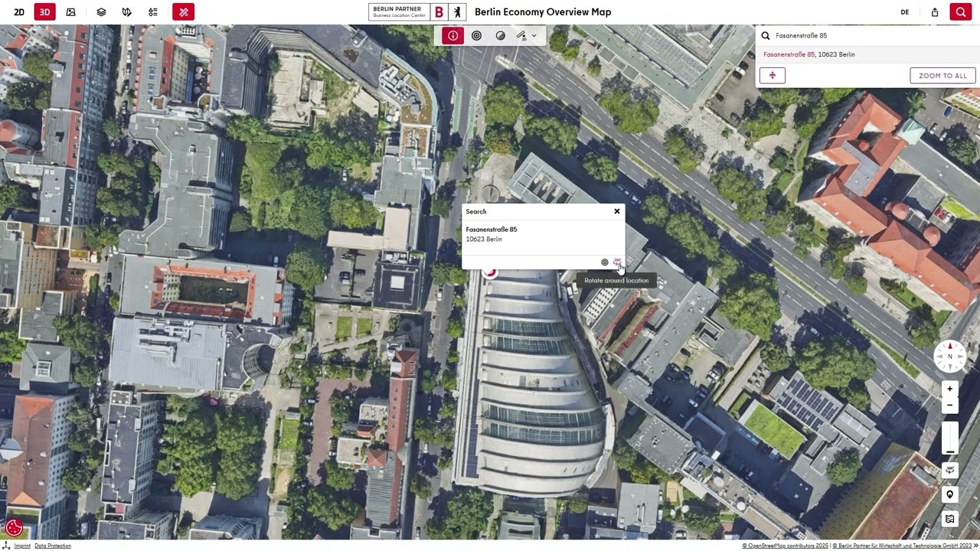The height and width of the screenshot is (551, 980).
Task: Open the map themes icon
Action: (127, 12)
